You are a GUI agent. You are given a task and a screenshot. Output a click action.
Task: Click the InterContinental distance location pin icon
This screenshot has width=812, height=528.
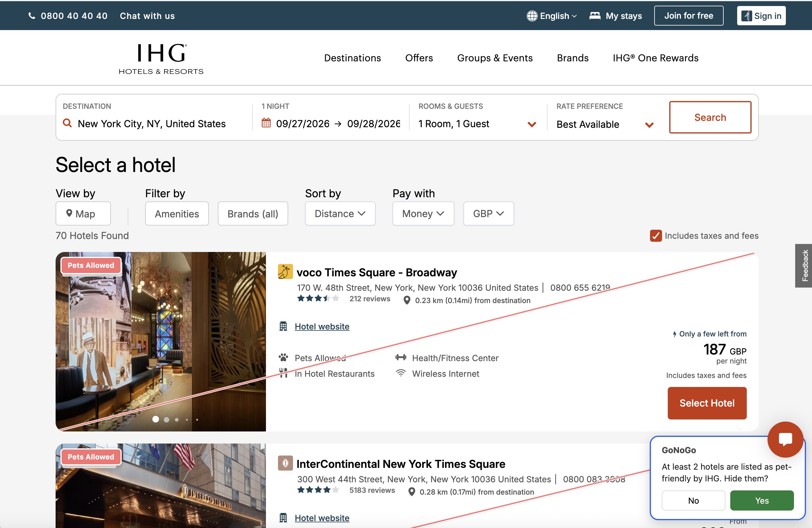coord(411,492)
